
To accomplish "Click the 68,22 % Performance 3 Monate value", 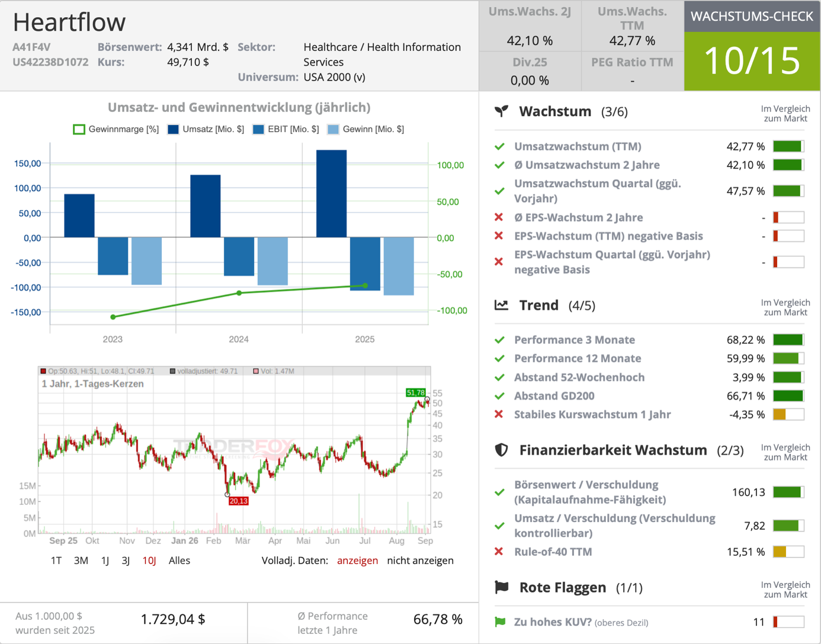I will click(746, 340).
